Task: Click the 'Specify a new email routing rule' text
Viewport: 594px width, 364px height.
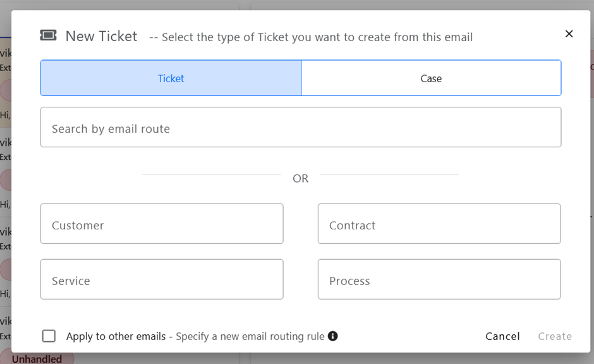Action: tap(250, 337)
